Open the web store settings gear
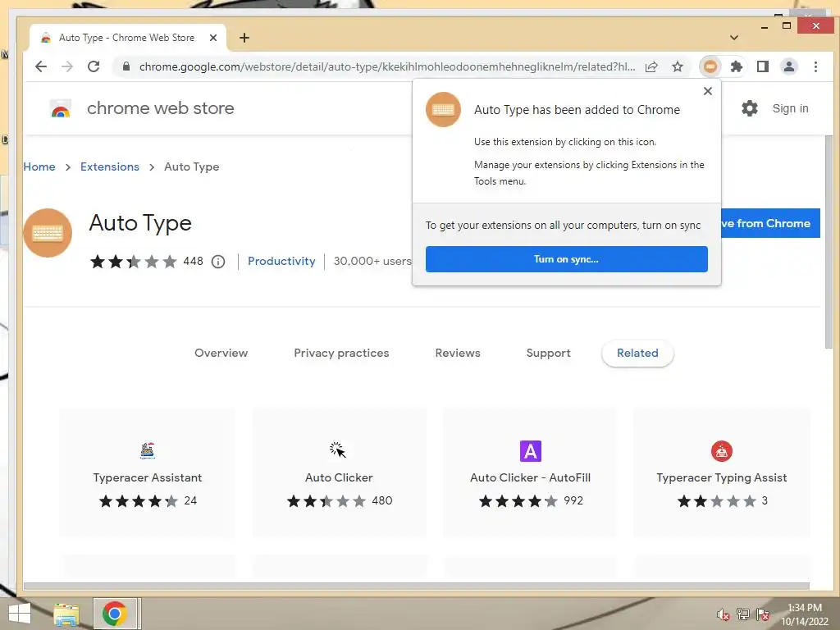840x630 pixels. point(750,108)
